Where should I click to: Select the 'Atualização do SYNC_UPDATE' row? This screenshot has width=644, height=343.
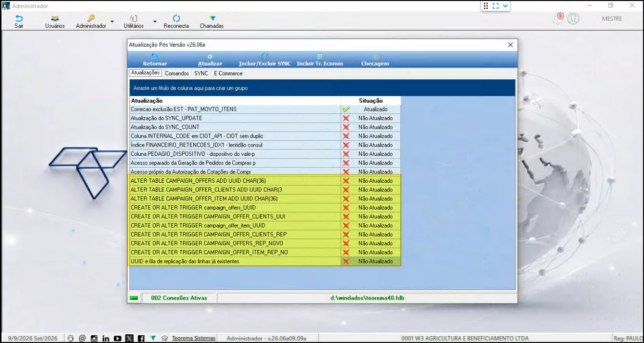click(x=265, y=118)
